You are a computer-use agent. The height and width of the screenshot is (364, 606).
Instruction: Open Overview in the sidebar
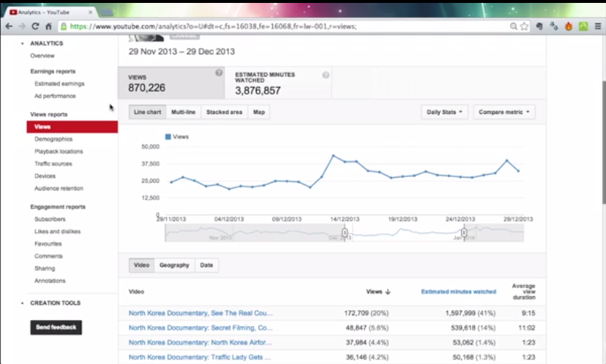42,56
